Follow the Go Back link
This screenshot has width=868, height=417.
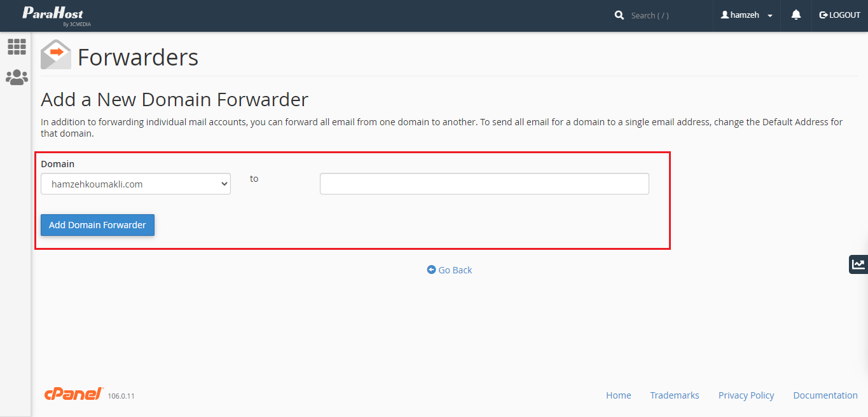pos(450,270)
